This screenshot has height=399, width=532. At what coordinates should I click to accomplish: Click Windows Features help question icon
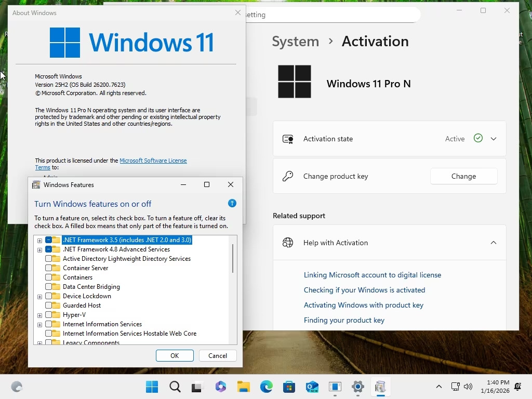pyautogui.click(x=232, y=203)
